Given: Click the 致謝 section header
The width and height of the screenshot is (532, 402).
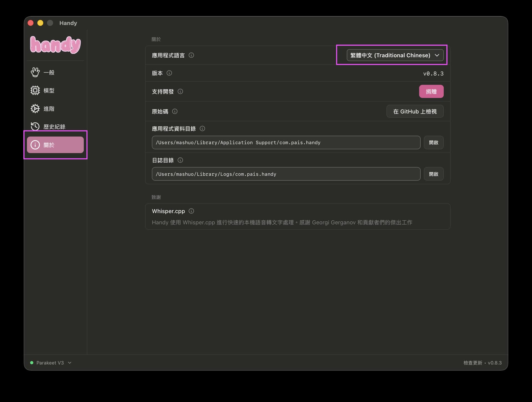Looking at the screenshot, I should (156, 197).
